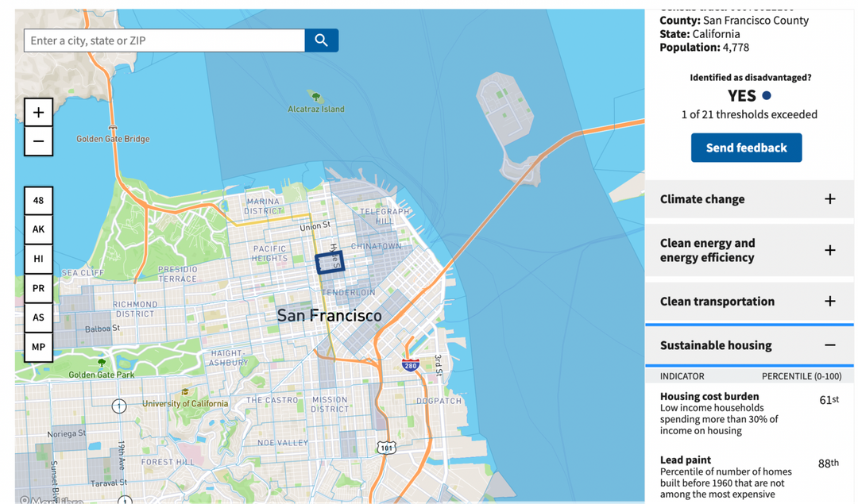Screen dimensions: 858x504
Task: Open American Samoa view with AS shortcut
Action: [x=38, y=317]
